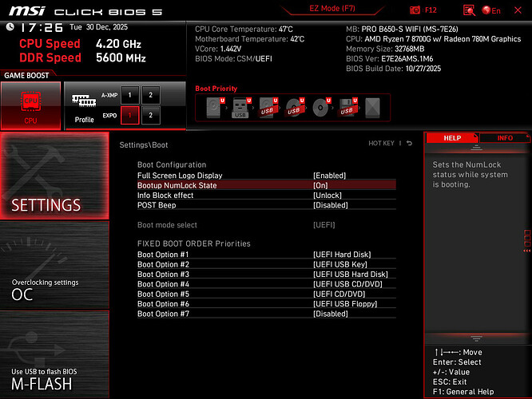Select the last disabled boot priority icon
The width and height of the screenshot is (532, 399).
(372, 108)
